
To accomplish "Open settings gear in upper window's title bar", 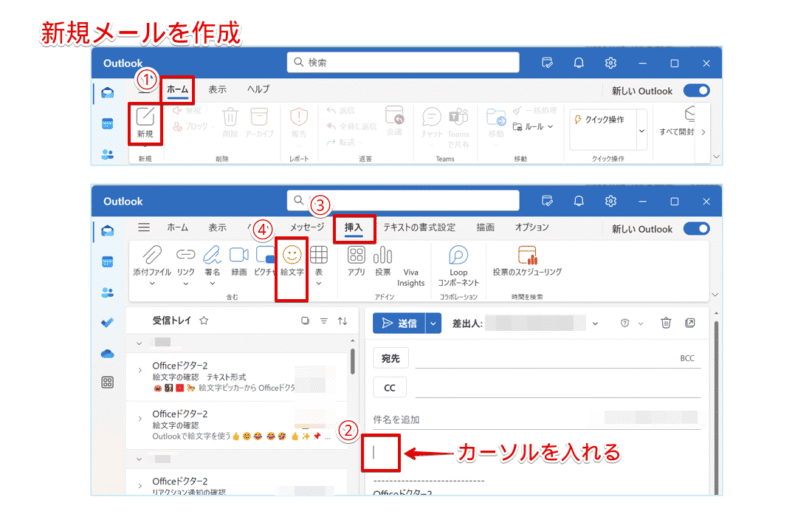I will (611, 63).
